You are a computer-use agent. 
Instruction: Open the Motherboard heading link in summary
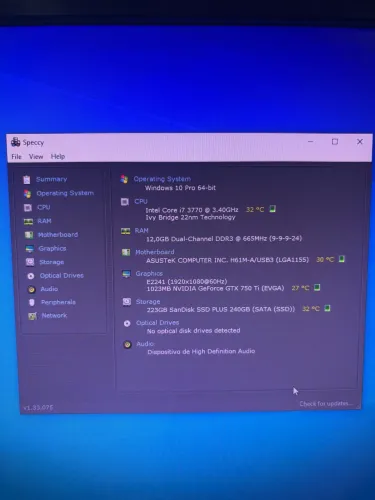[x=155, y=252]
